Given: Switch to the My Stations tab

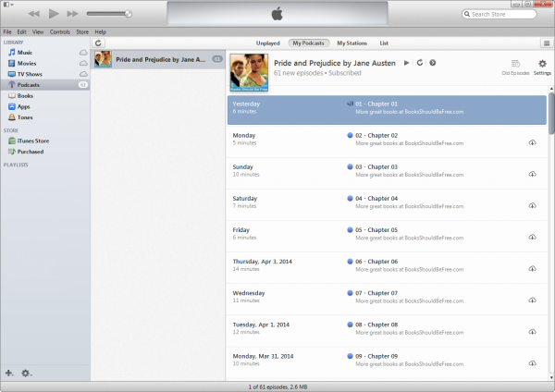Looking at the screenshot, I should [x=351, y=43].
